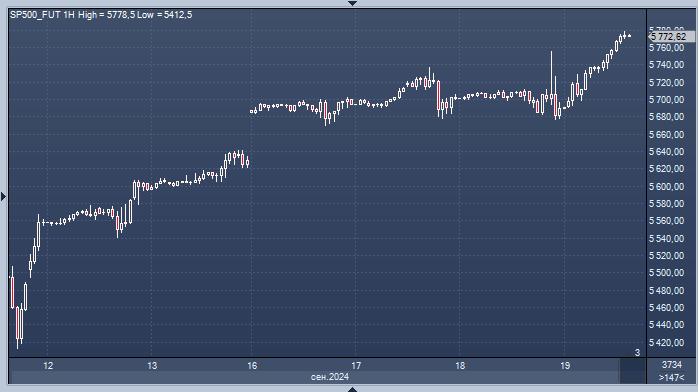Click the last candle near 5772
This screenshot has height=392, width=698.
[629, 36]
